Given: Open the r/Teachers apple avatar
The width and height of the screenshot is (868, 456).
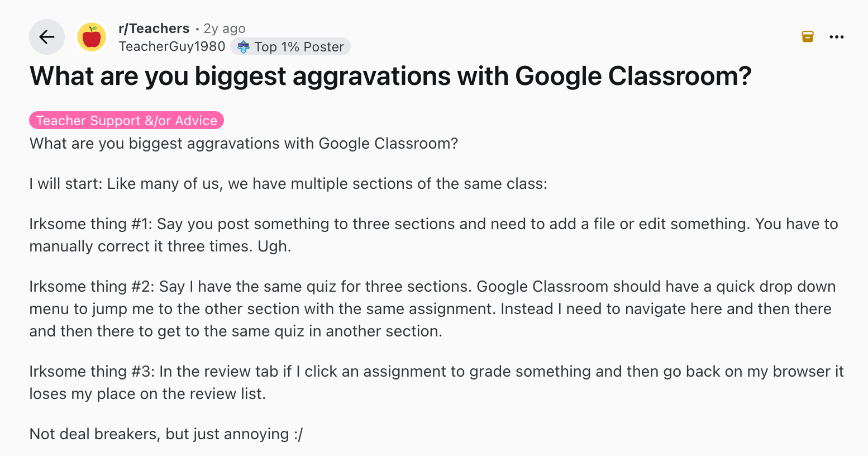Looking at the screenshot, I should point(92,37).
